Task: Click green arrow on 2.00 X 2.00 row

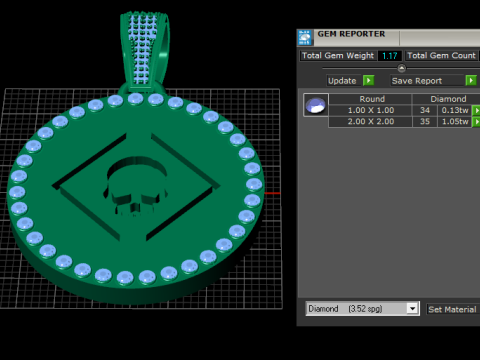Action: (x=476, y=122)
